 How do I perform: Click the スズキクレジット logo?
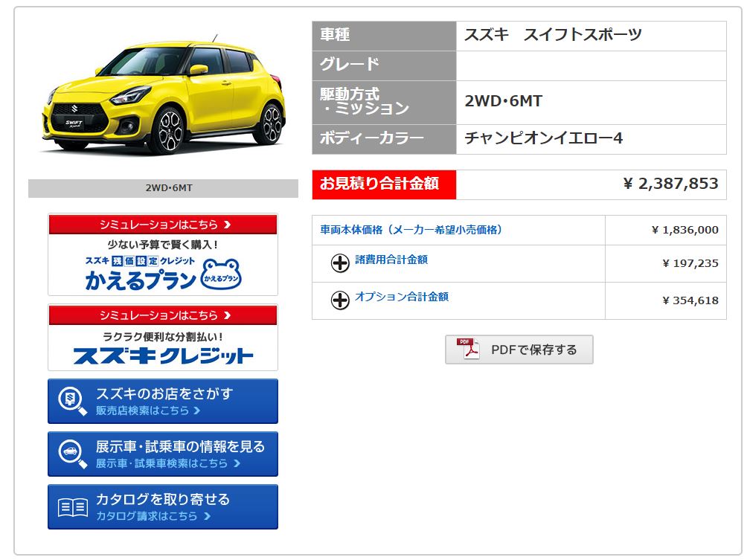(x=163, y=355)
